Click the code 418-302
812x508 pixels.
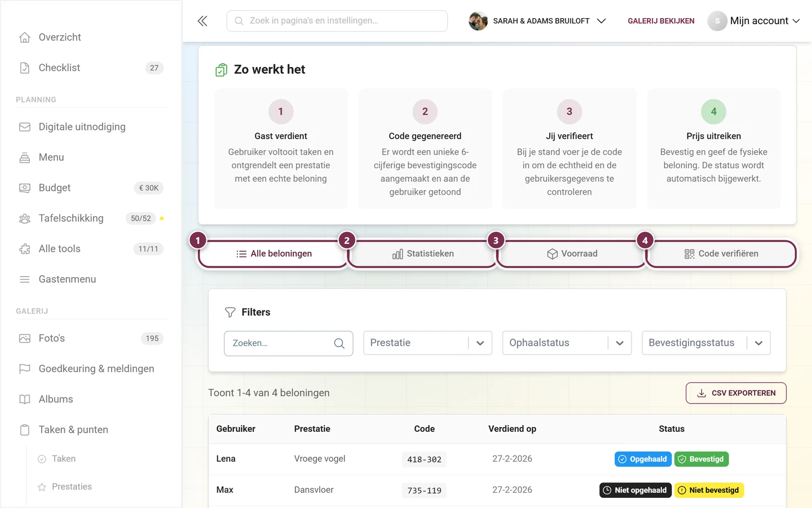(424, 459)
